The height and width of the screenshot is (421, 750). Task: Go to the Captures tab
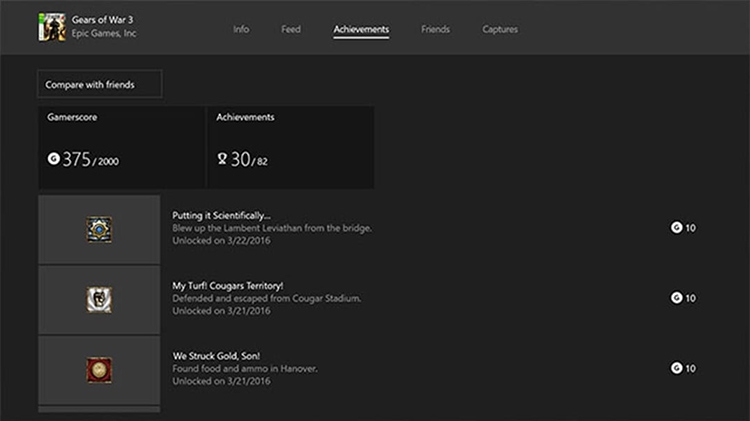(500, 29)
